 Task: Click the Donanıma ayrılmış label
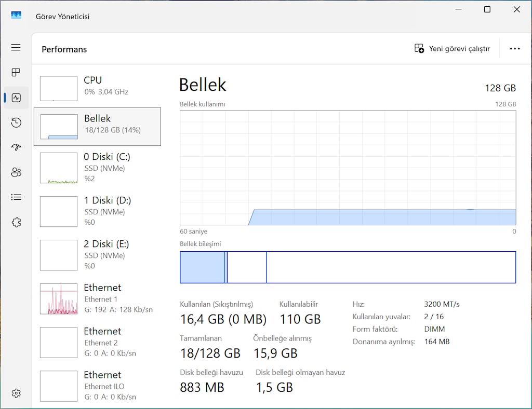click(384, 342)
